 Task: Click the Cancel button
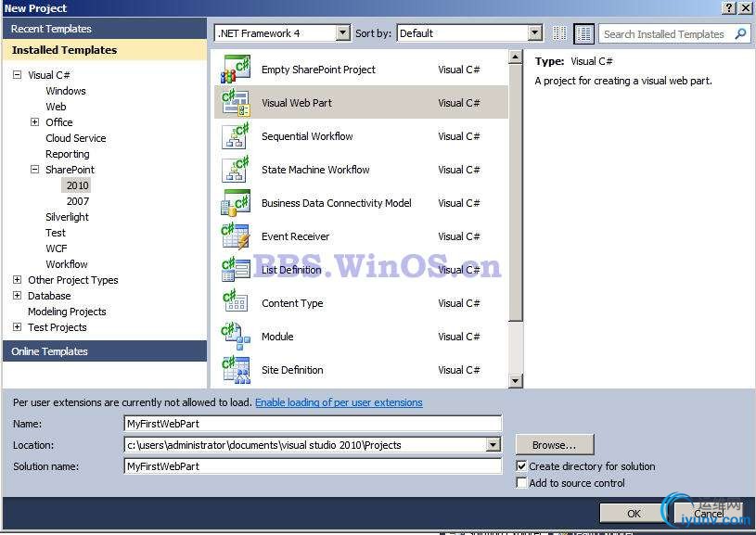708,514
